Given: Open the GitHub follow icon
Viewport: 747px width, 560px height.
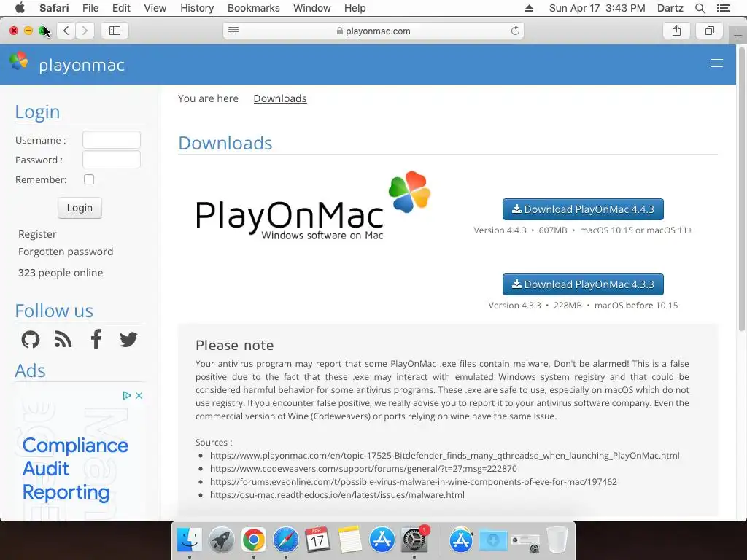Looking at the screenshot, I should point(31,340).
